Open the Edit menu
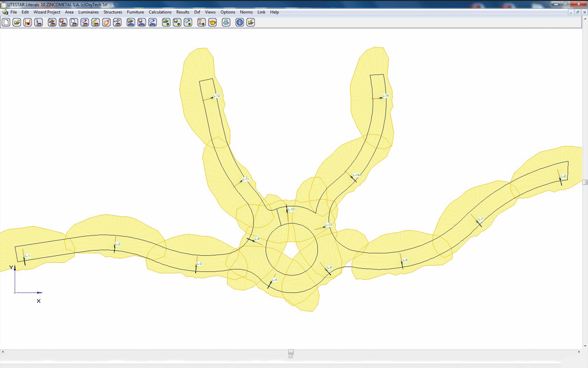The width and height of the screenshot is (588, 368). (25, 12)
